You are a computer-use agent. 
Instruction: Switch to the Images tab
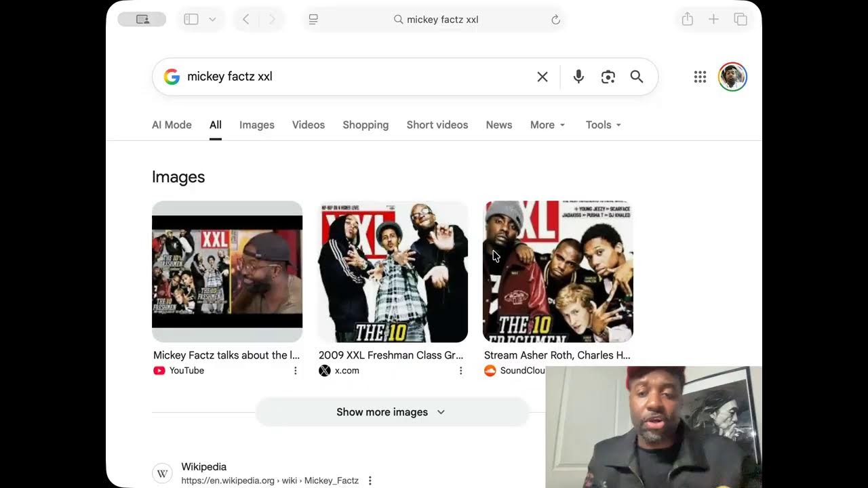257,125
